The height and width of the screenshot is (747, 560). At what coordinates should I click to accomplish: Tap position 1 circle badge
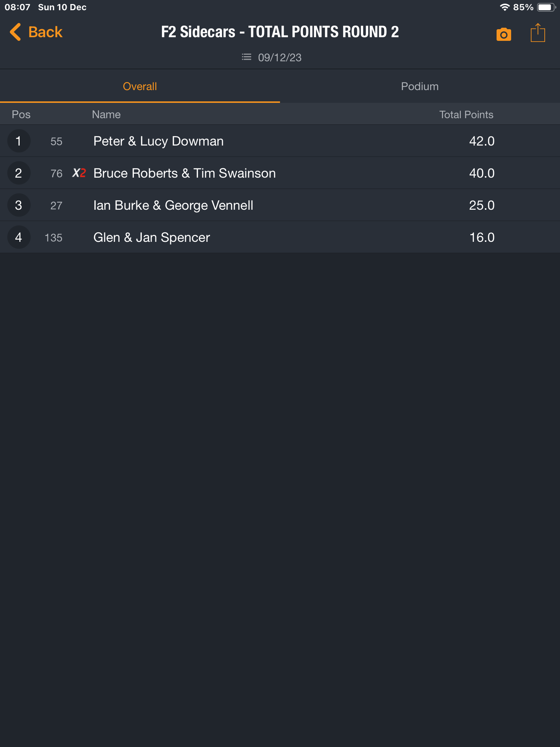pos(19,141)
